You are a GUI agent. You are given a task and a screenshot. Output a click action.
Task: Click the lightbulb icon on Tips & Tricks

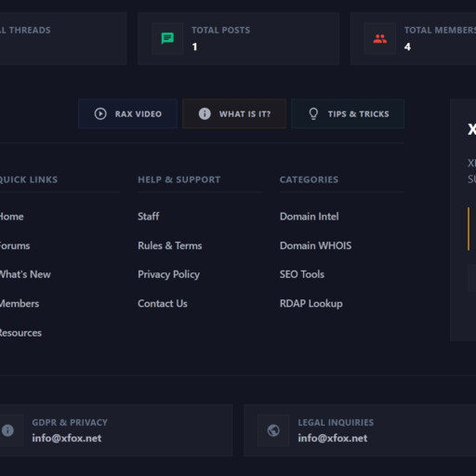[313, 113]
